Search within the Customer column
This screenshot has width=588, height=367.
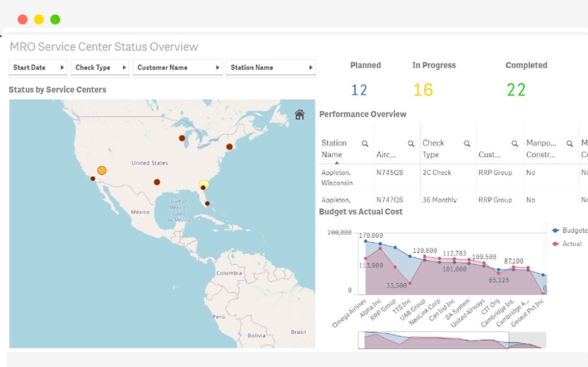(514, 144)
